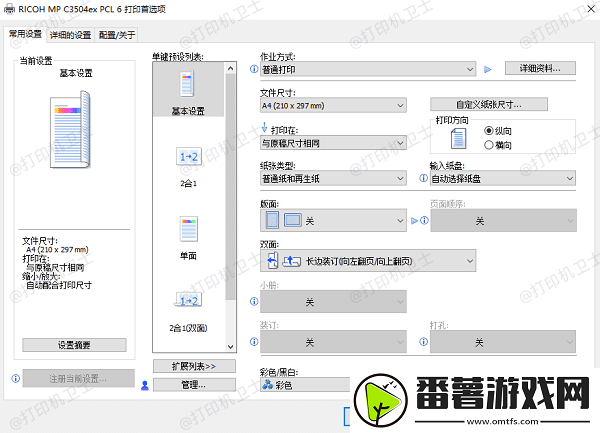This screenshot has width=600, height=433.
Task: Click blue arrow next to 详细资料 button
Action: [x=488, y=70]
